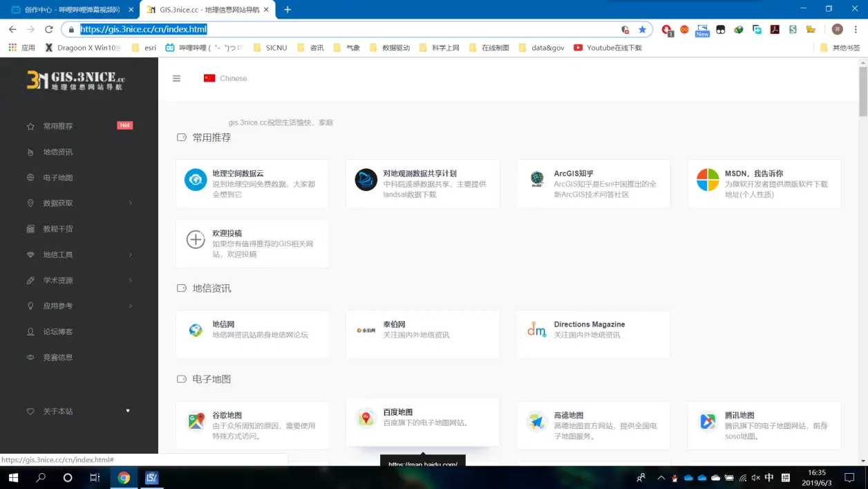Go back to previous page
Viewport: 868px width, 489px height.
pyautogui.click(x=12, y=30)
